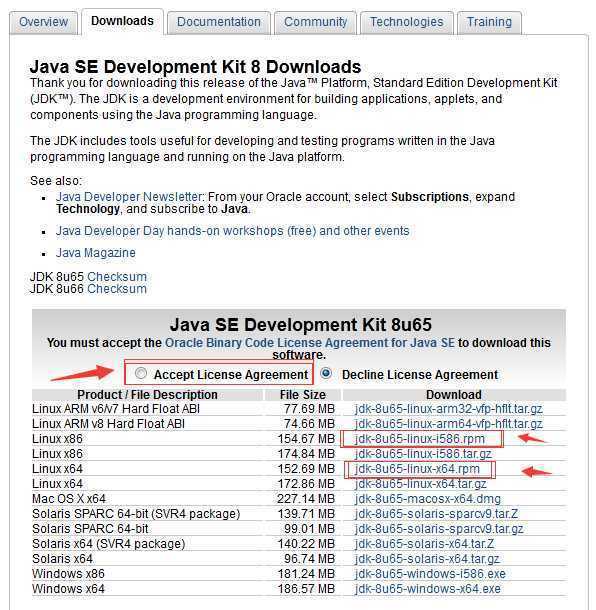Select the Linux ARM v6/v7 Hard Float ABI row text

pyautogui.click(x=116, y=409)
